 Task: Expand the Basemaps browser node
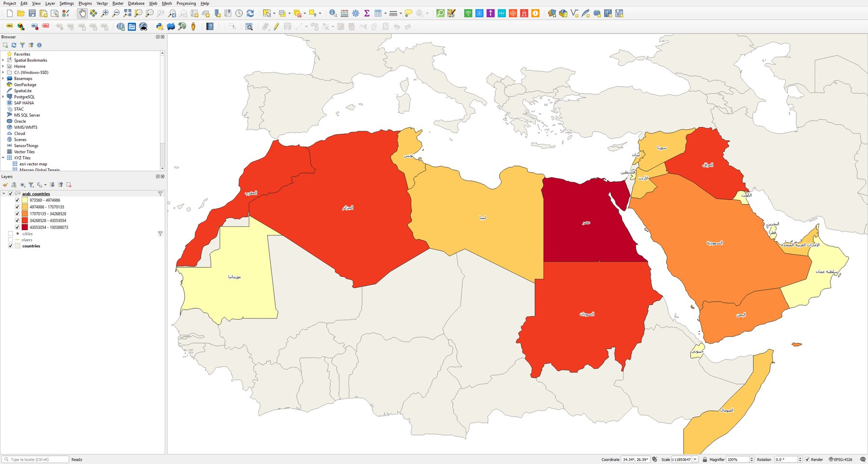tap(3, 79)
